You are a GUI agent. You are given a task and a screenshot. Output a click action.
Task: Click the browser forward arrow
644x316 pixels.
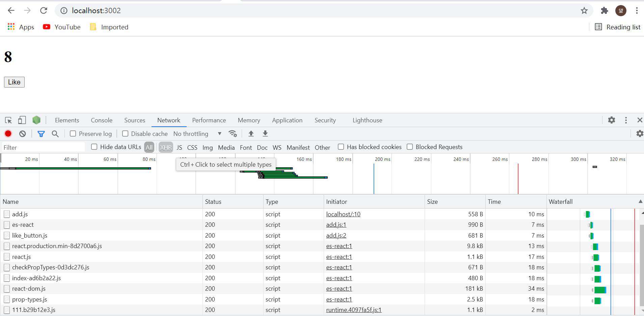pos(27,10)
